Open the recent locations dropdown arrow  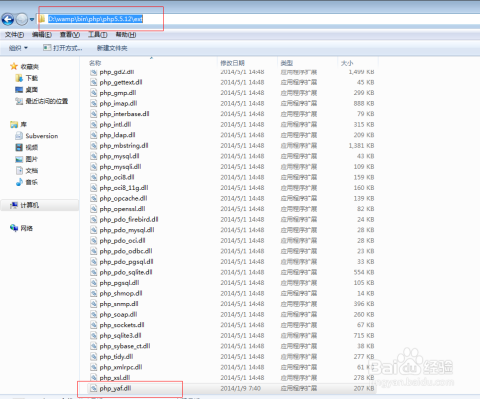coord(32,19)
